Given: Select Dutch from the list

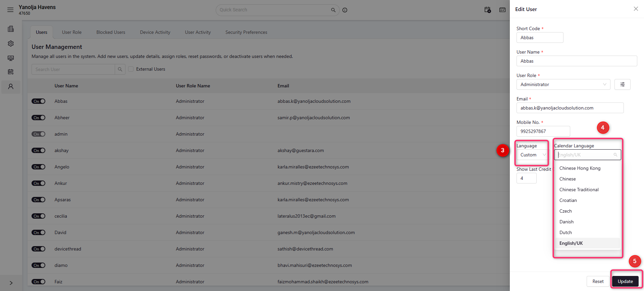Looking at the screenshot, I should pyautogui.click(x=587, y=232).
